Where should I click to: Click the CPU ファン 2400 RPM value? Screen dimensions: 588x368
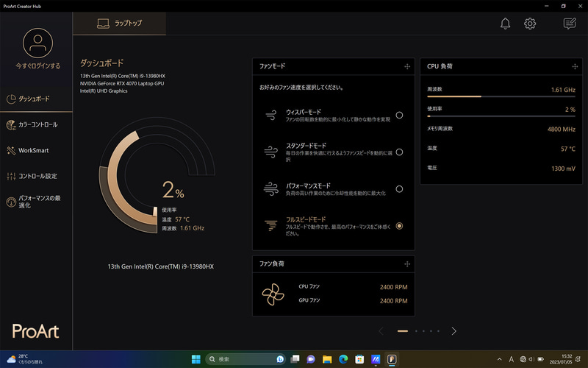pyautogui.click(x=393, y=287)
